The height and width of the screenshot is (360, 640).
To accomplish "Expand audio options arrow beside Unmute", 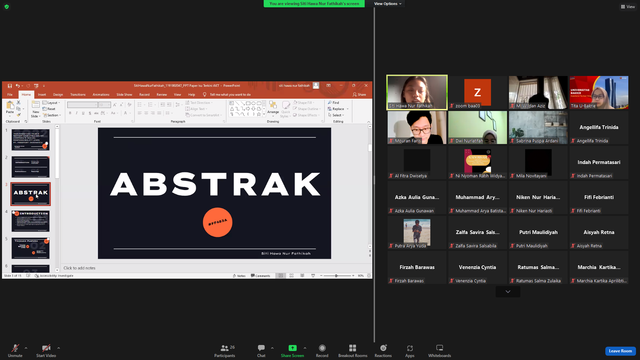I will coord(26,348).
